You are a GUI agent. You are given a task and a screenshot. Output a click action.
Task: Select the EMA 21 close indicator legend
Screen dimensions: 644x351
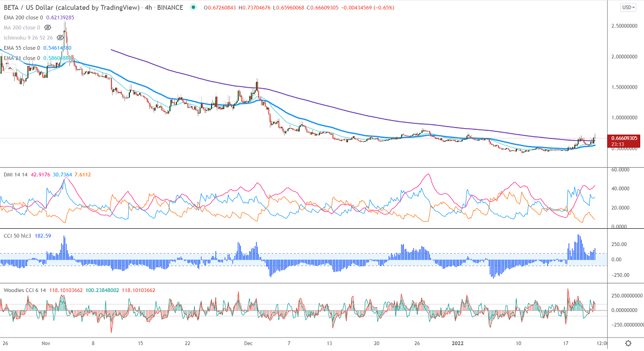[x=22, y=58]
